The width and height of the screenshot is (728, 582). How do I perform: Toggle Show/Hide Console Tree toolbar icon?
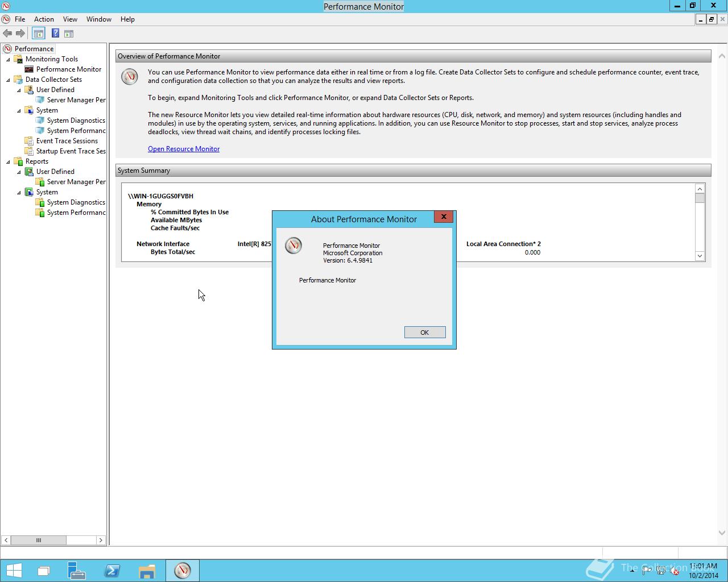(38, 34)
